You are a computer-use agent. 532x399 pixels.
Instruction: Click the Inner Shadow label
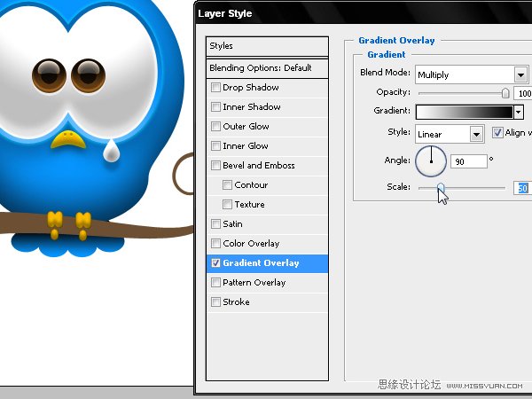(252, 107)
